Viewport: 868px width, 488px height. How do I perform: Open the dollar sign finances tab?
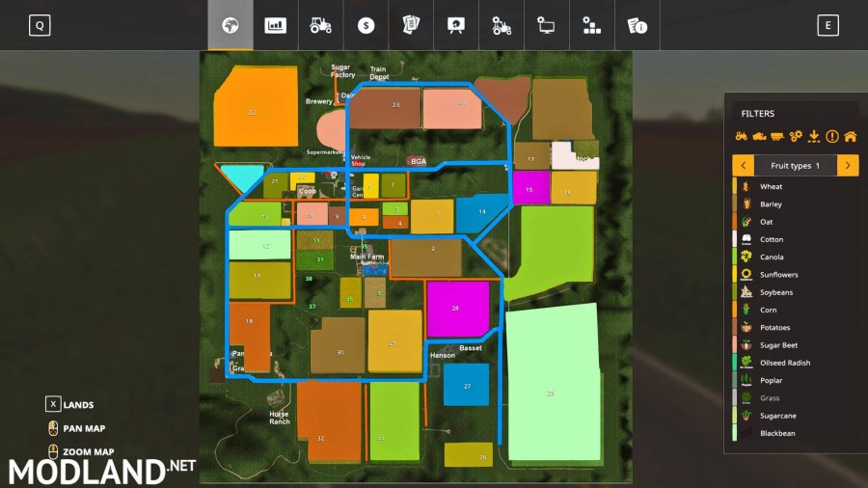click(x=366, y=25)
